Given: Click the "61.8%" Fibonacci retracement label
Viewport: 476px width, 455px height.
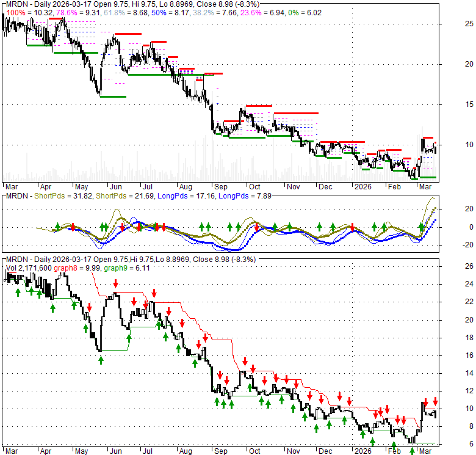Looking at the screenshot, I should [x=114, y=13].
